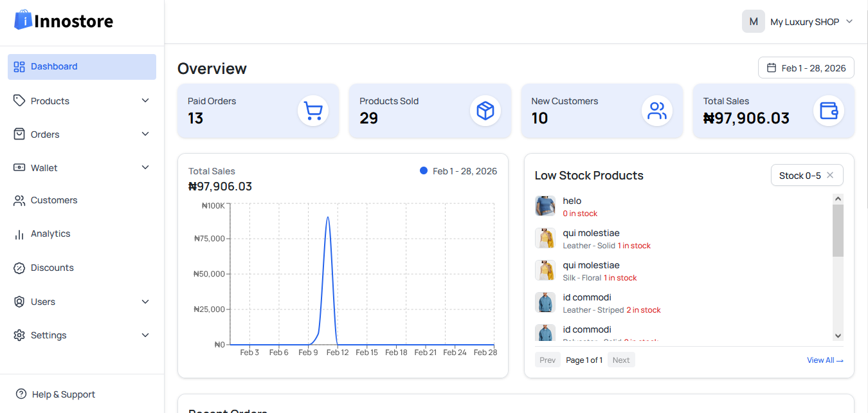This screenshot has height=413, width=868.
Task: Click the Innostore logo
Action: [x=63, y=20]
